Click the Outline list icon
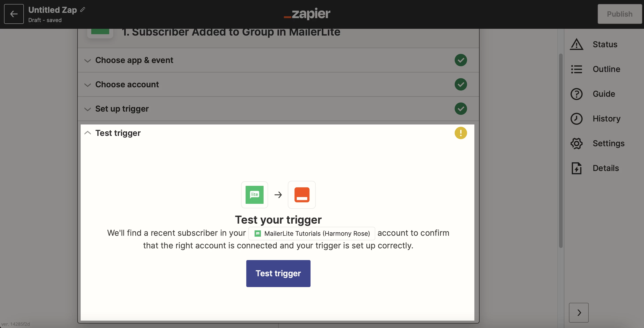The height and width of the screenshot is (328, 644). click(x=577, y=69)
